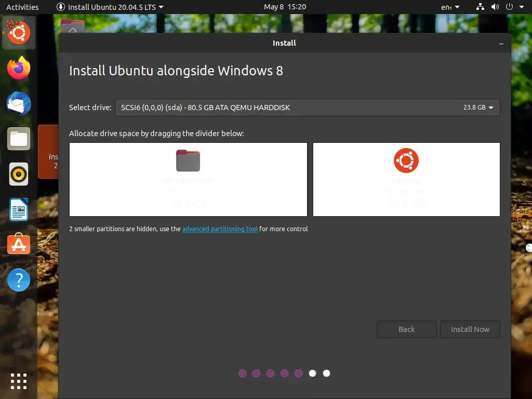Click the network status icon
This screenshot has height=399, width=532.
[x=480, y=7]
